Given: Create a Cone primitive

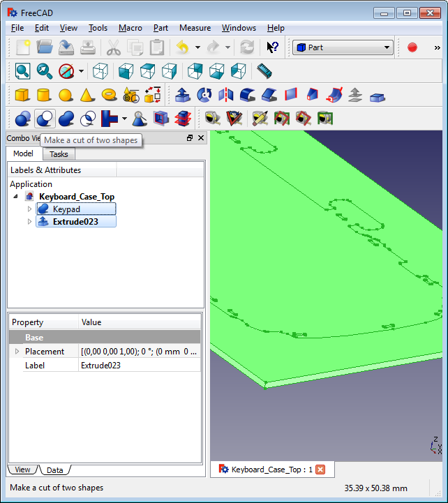Looking at the screenshot, I should coord(87,95).
